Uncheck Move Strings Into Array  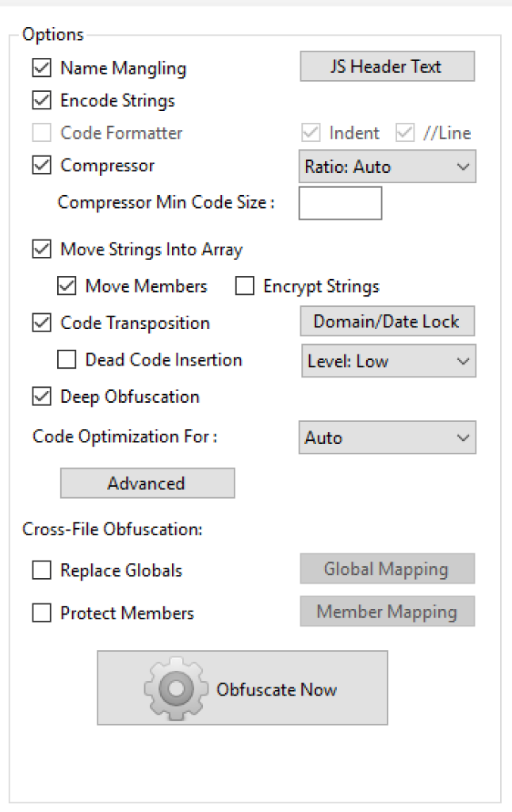pos(41,249)
